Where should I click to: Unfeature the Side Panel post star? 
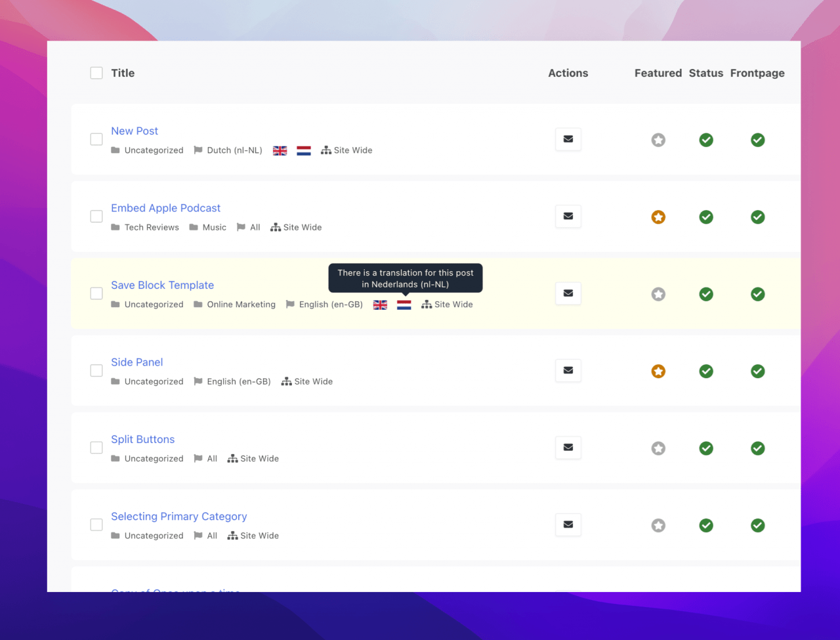(x=658, y=371)
